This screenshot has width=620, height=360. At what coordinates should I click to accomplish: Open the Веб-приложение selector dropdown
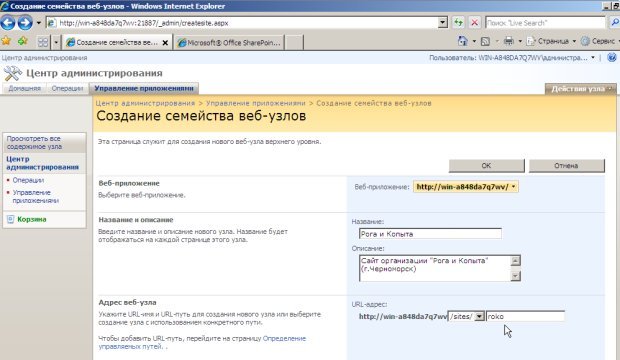click(x=466, y=187)
